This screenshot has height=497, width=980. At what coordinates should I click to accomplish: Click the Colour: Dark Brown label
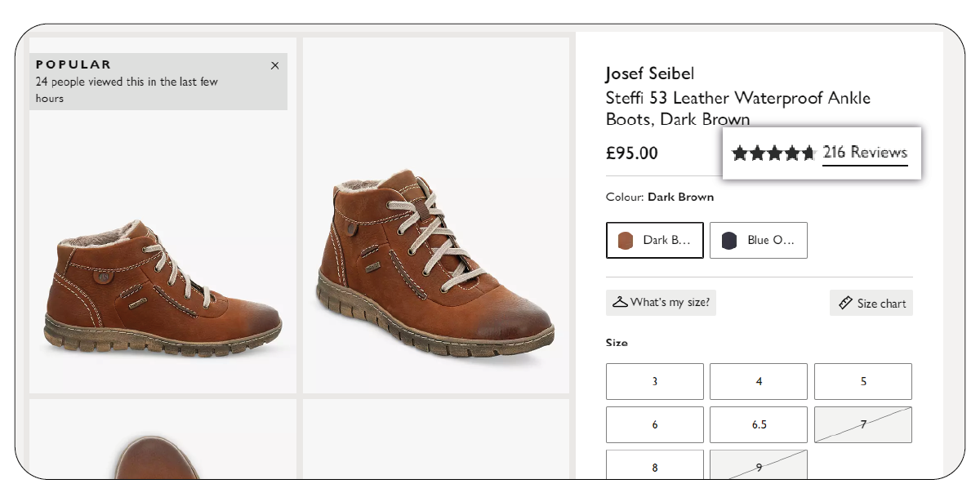click(660, 197)
